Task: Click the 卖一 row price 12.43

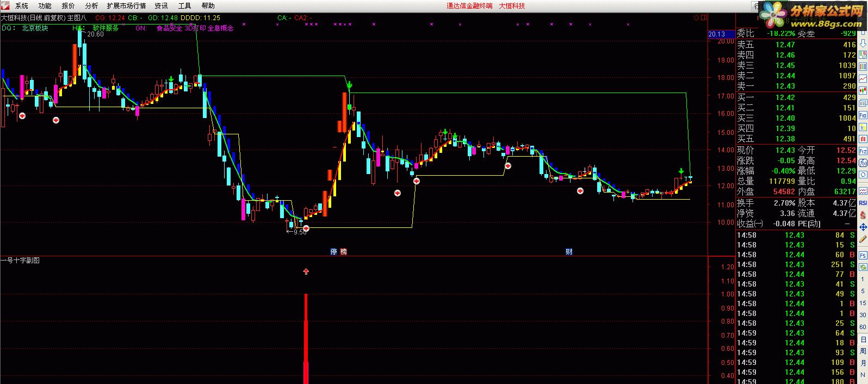Action: click(x=785, y=86)
